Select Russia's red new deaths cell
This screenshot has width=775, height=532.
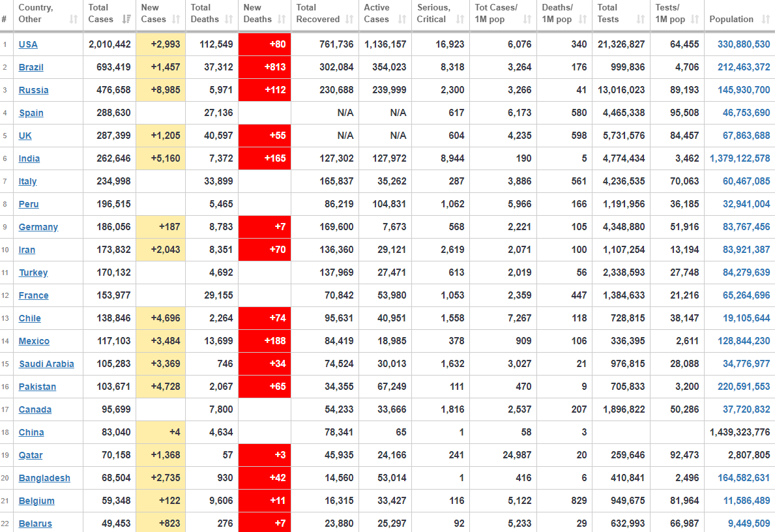(265, 90)
